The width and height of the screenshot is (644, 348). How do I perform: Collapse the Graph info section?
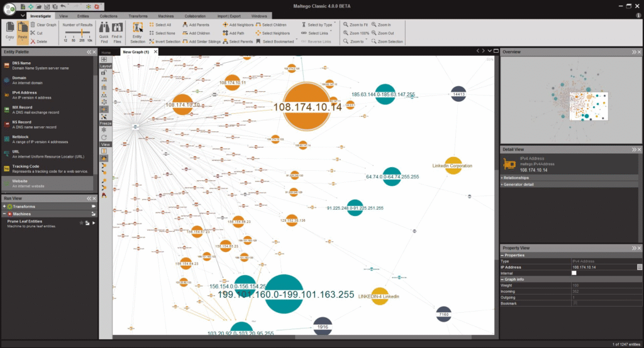point(502,279)
